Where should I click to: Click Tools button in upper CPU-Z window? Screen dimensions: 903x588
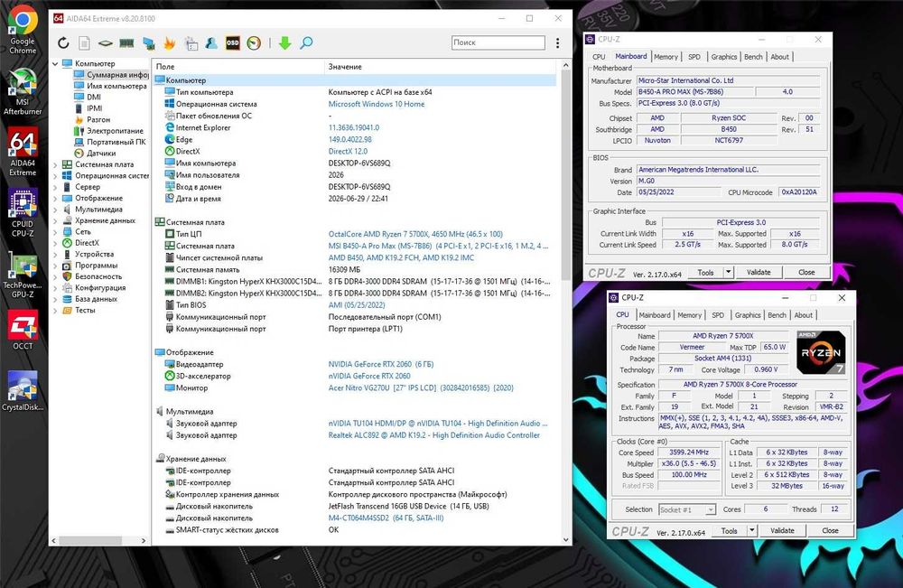(705, 273)
